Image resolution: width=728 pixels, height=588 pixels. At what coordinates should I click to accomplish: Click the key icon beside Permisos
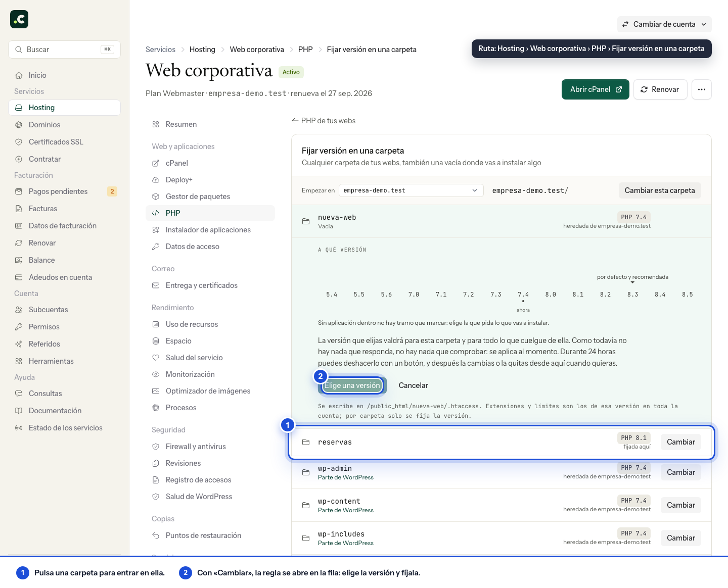(x=19, y=327)
